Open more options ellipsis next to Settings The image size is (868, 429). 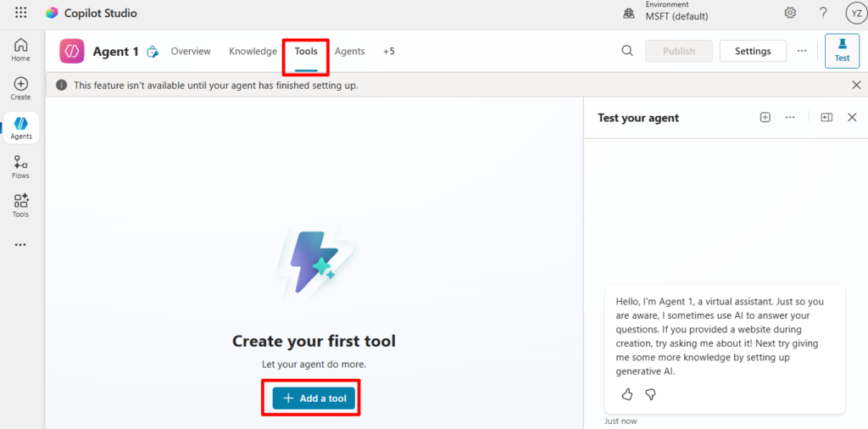click(802, 51)
